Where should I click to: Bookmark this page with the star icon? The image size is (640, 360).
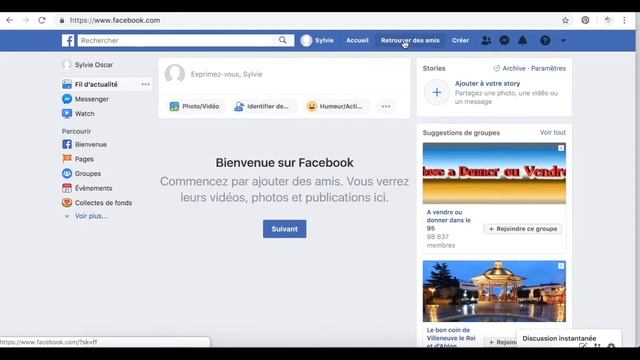565,20
